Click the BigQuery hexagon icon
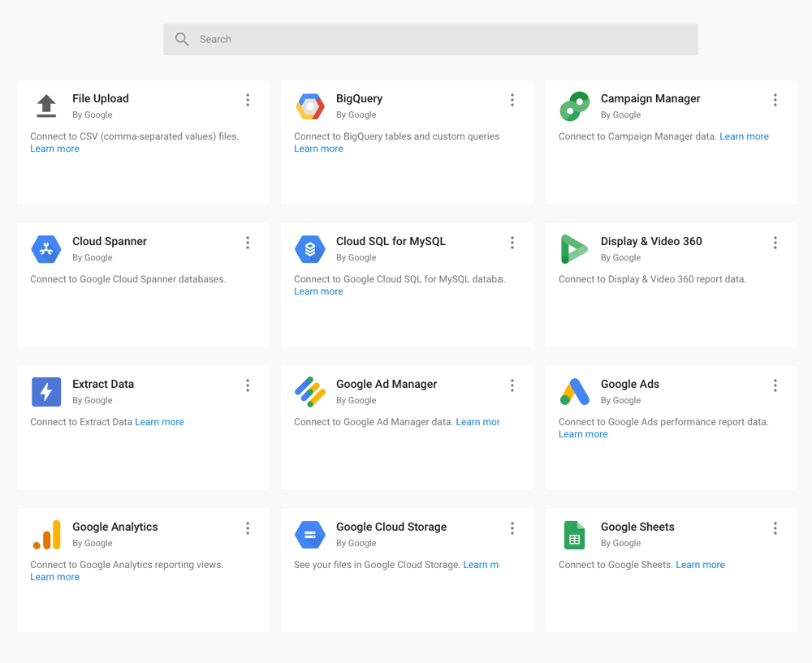This screenshot has width=812, height=663. (310, 105)
